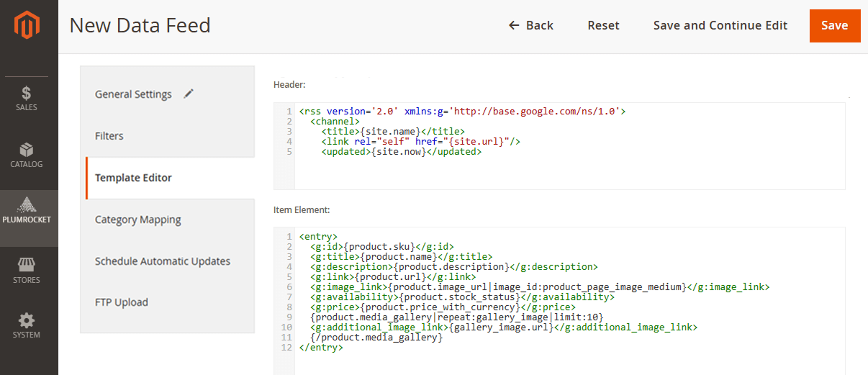
Task: Click the {product.stock_status} availability line
Action: click(462, 297)
